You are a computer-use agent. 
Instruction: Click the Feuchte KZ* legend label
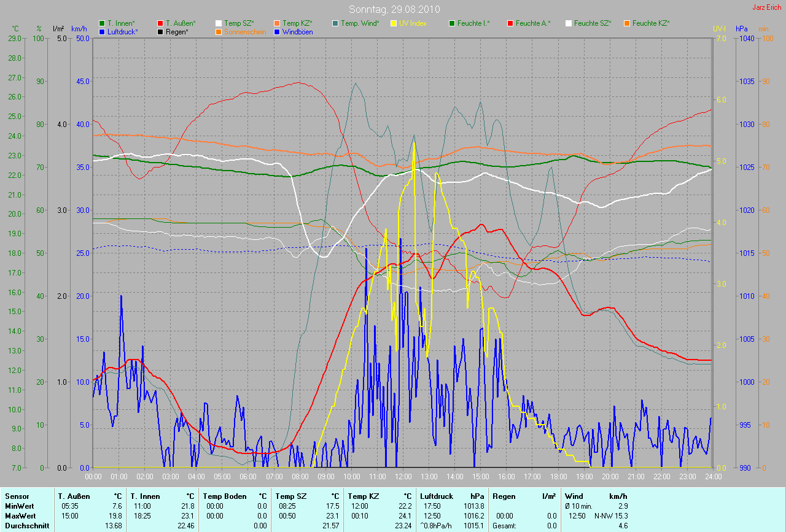[651, 23]
